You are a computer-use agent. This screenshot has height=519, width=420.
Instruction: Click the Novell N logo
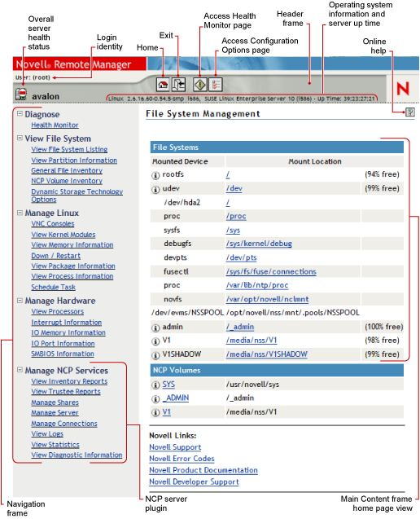403,88
